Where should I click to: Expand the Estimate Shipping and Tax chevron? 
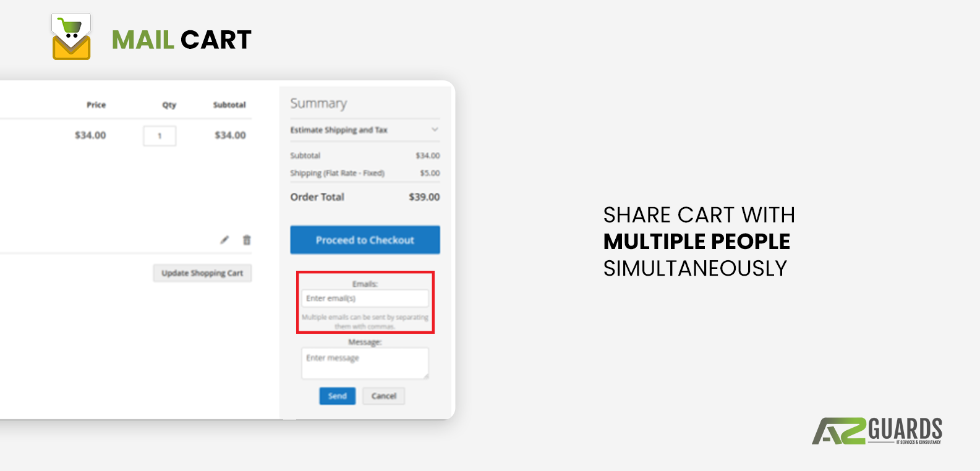coord(435,130)
